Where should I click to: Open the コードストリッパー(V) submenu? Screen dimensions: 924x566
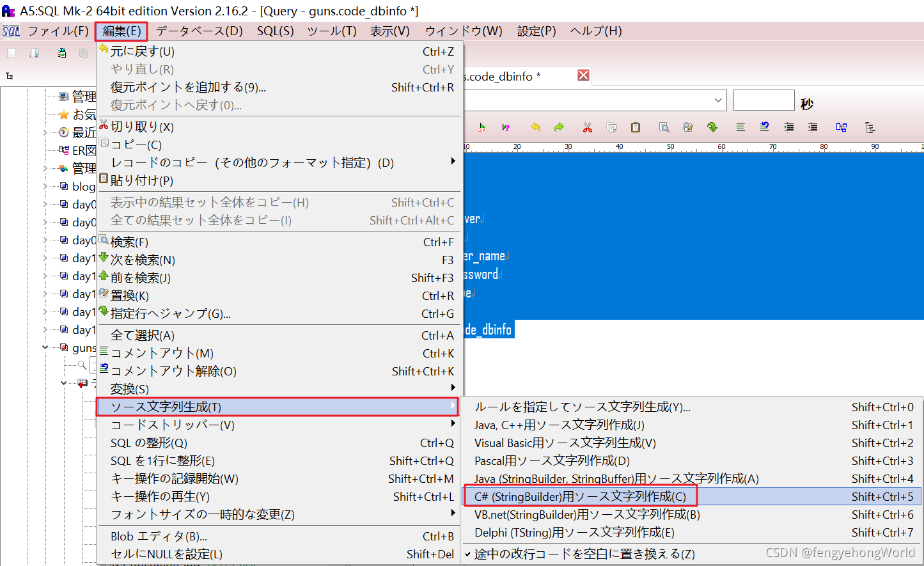coord(279,425)
